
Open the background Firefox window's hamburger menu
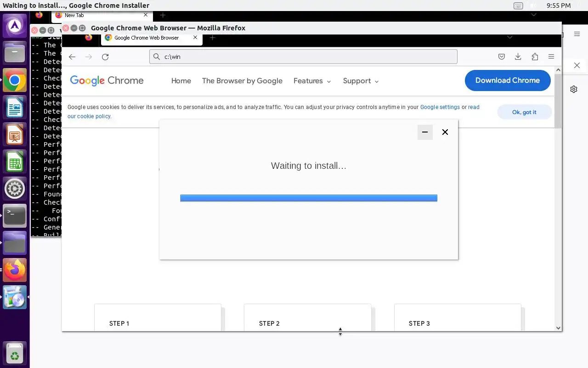pos(577,34)
